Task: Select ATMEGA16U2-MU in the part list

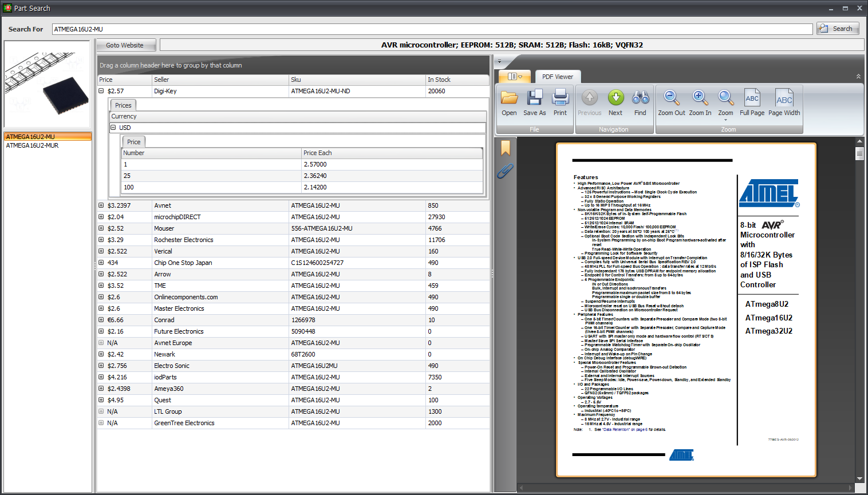Action: [x=48, y=137]
